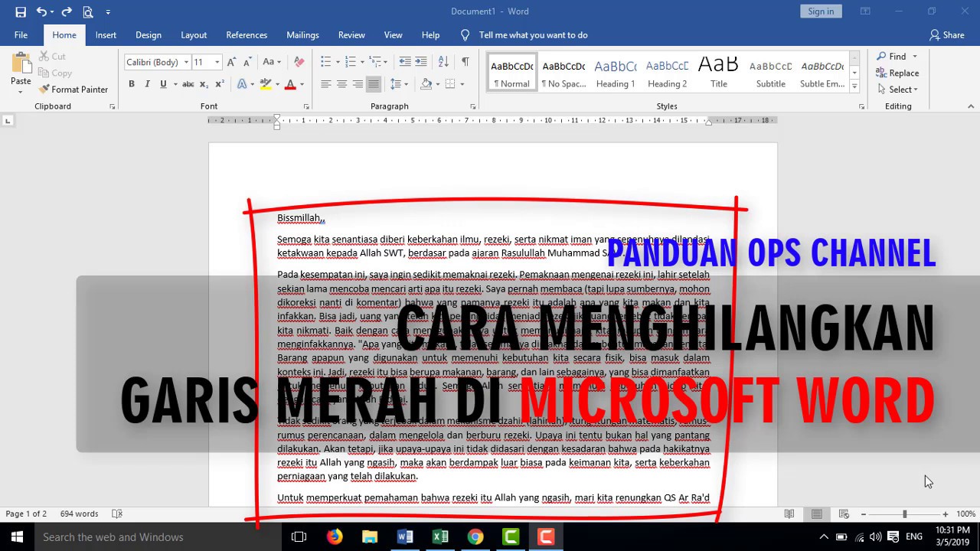Toggle subscript formatting
Screen dimensions: 980x551
pos(204,84)
